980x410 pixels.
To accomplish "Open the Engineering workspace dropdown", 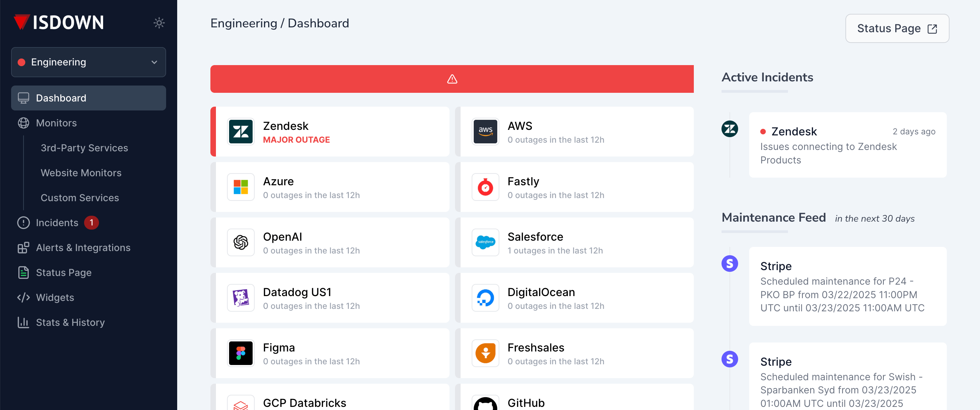I will pos(88,62).
